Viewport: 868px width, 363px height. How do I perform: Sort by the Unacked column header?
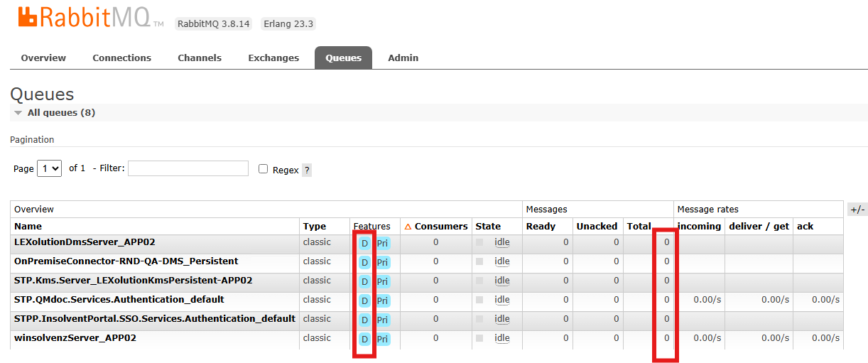597,226
